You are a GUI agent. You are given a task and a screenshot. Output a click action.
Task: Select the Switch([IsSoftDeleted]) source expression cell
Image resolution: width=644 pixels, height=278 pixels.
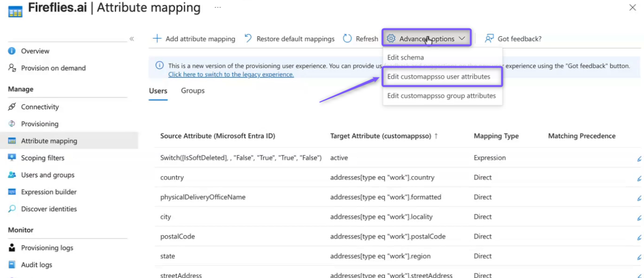(241, 158)
